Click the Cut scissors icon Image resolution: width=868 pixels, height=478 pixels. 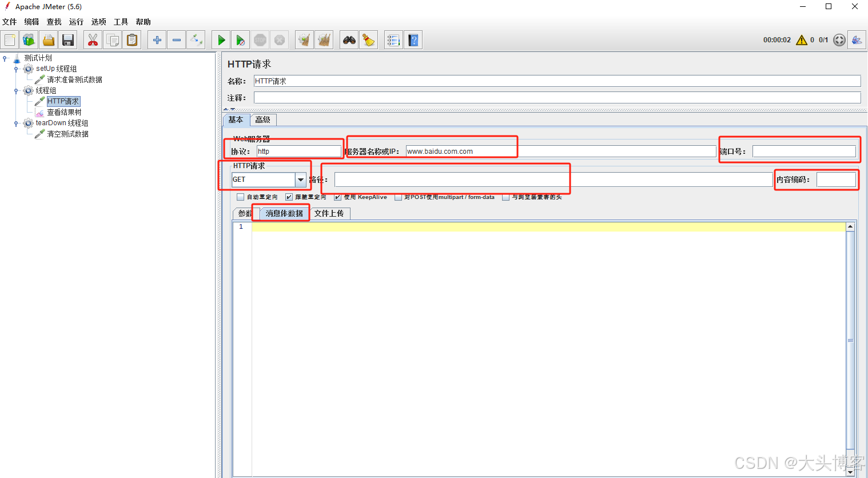93,40
